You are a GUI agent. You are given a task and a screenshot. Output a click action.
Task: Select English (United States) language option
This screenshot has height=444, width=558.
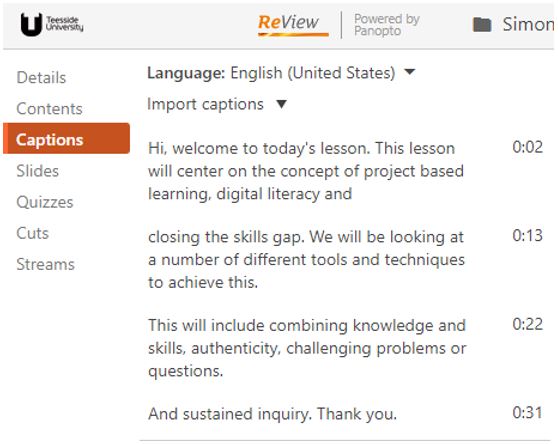(313, 73)
